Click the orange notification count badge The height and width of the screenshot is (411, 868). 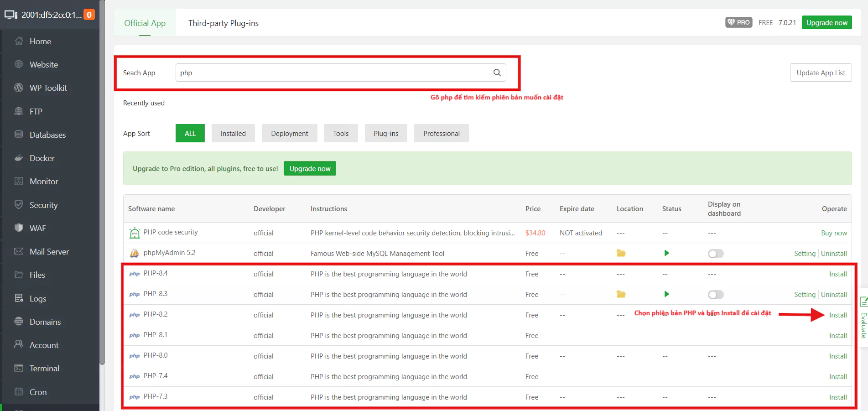89,15
